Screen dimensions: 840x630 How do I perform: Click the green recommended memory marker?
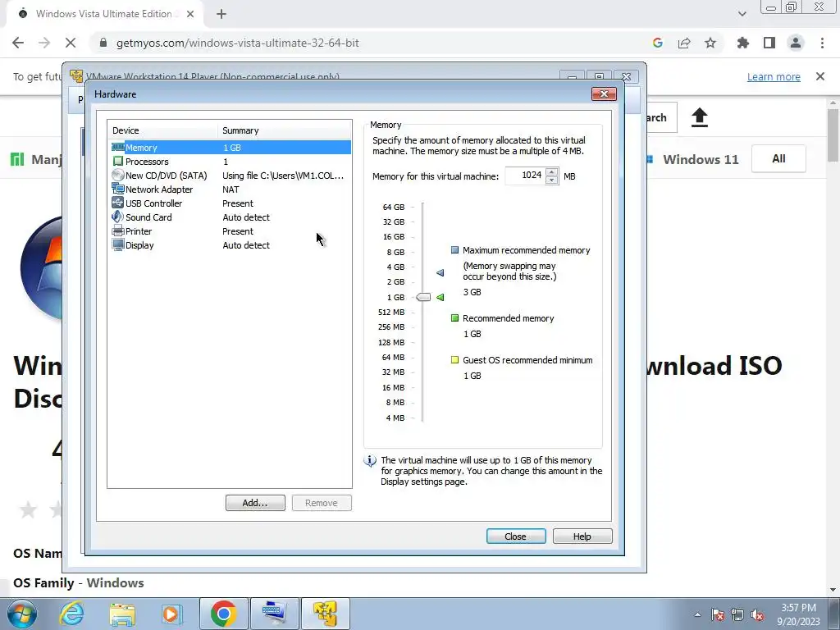pos(440,297)
